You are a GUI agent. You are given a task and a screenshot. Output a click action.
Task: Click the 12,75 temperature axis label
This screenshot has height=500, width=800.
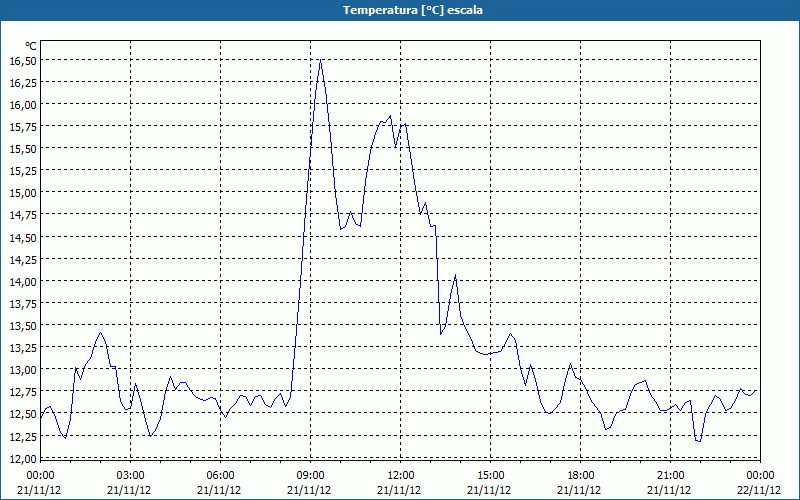(23, 392)
